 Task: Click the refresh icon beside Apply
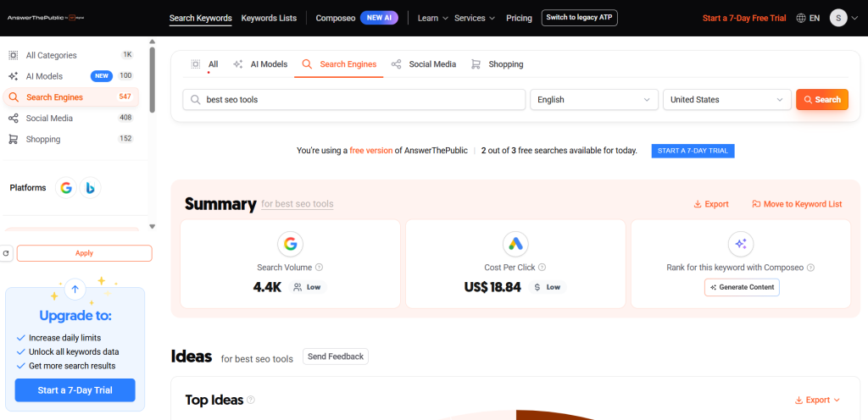click(x=6, y=253)
